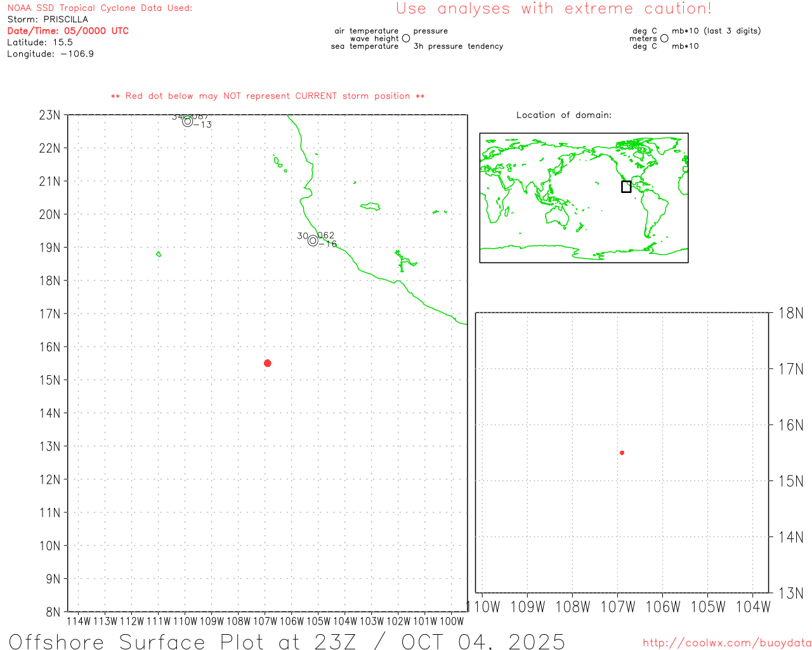Select the buoy station circle at the 23N top edge

pos(187,121)
